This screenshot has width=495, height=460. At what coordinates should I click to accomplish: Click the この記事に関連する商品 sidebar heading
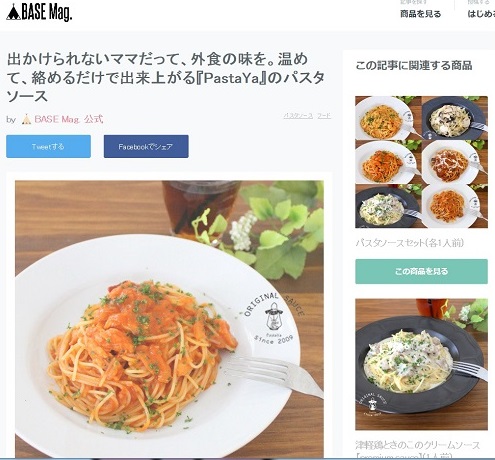click(x=414, y=65)
